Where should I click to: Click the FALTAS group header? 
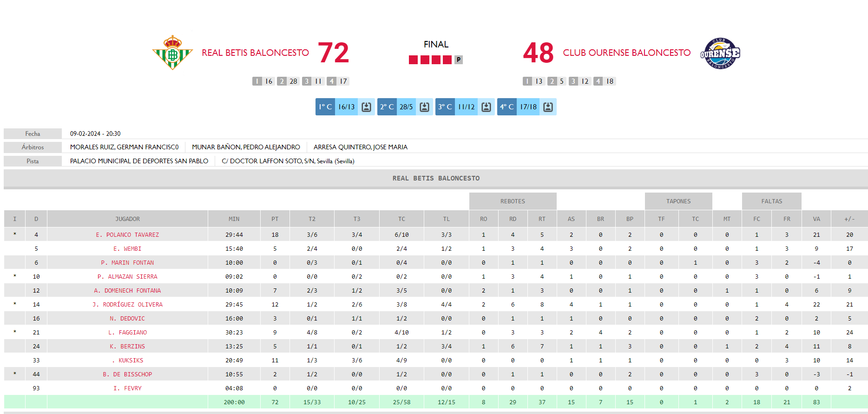772,201
